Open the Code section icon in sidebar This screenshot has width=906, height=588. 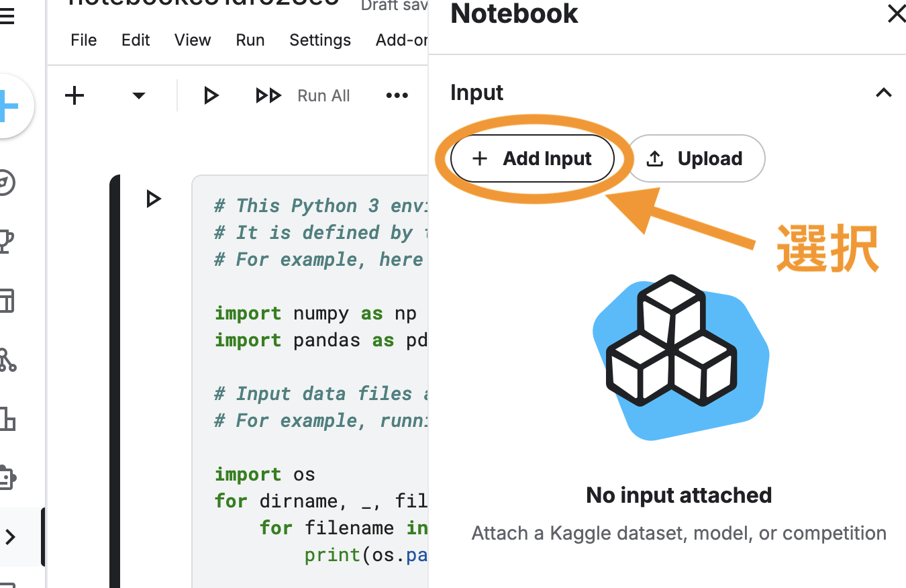point(7,419)
